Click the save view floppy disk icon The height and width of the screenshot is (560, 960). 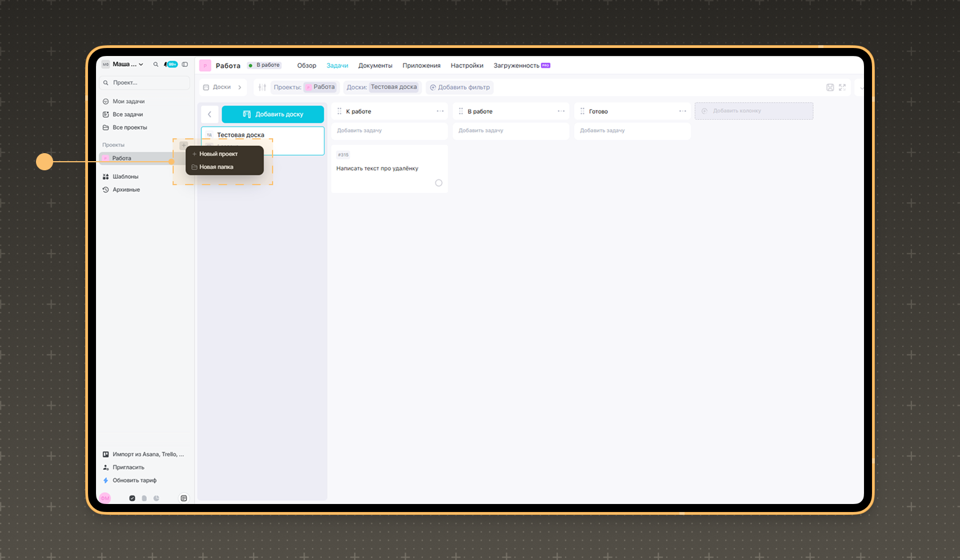coord(830,87)
